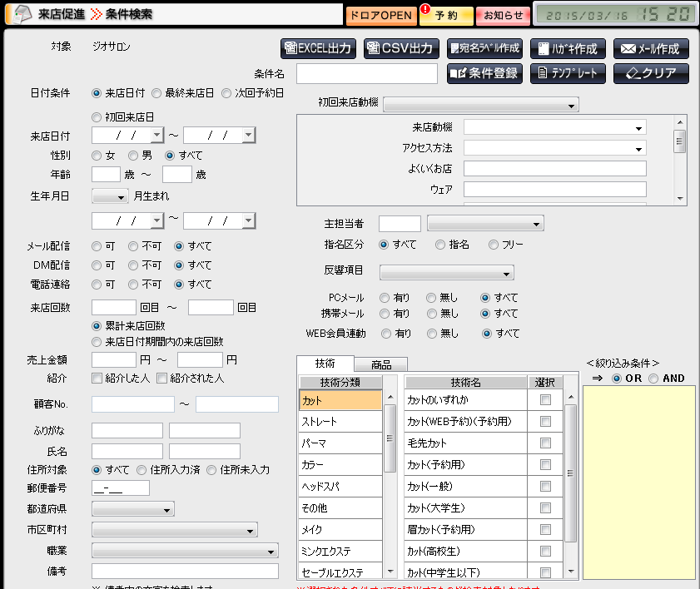Expand the 初回来店動機 dropdown
This screenshot has height=589, width=700.
pyautogui.click(x=480, y=106)
